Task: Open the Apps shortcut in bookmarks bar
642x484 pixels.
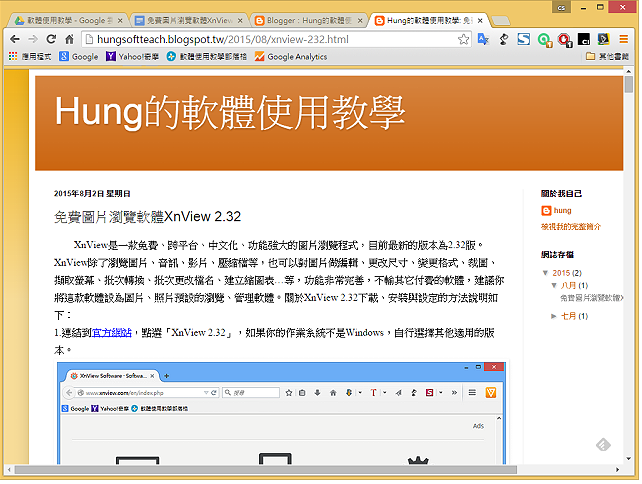Action: click(30, 57)
